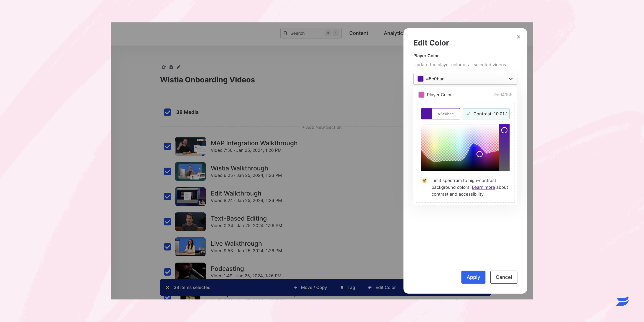Open the Analytics menu

[x=394, y=33]
